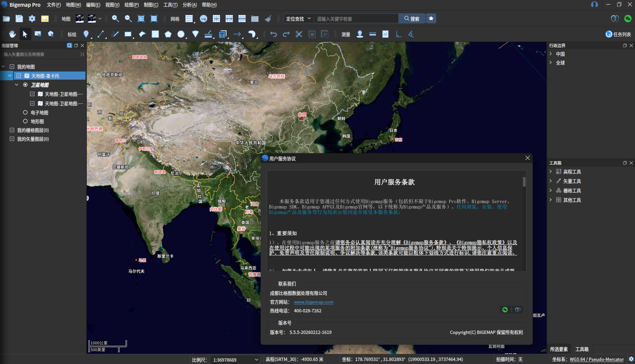Expand the 高程工具 toolbox group
Screen dimensions: 635x364
[x=551, y=172]
